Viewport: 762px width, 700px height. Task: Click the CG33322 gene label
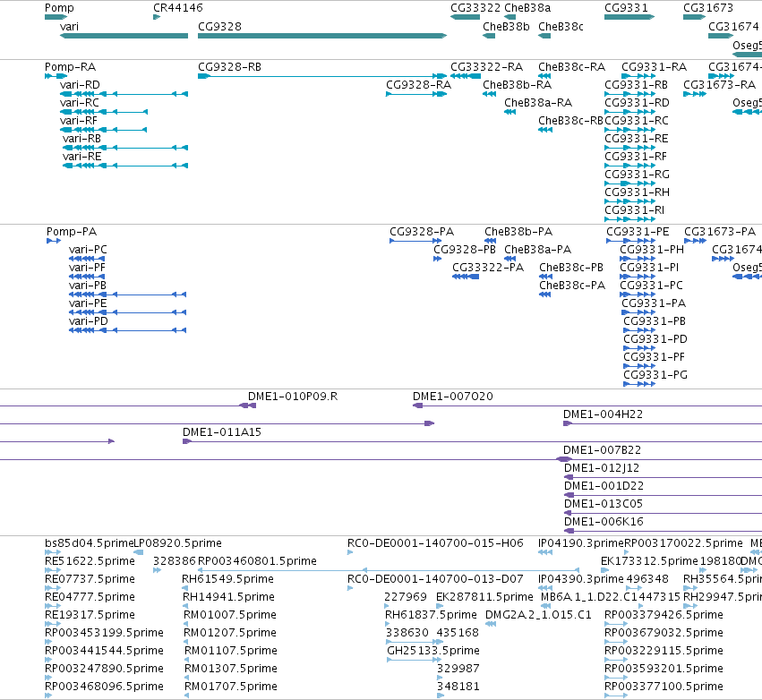pyautogui.click(x=475, y=8)
